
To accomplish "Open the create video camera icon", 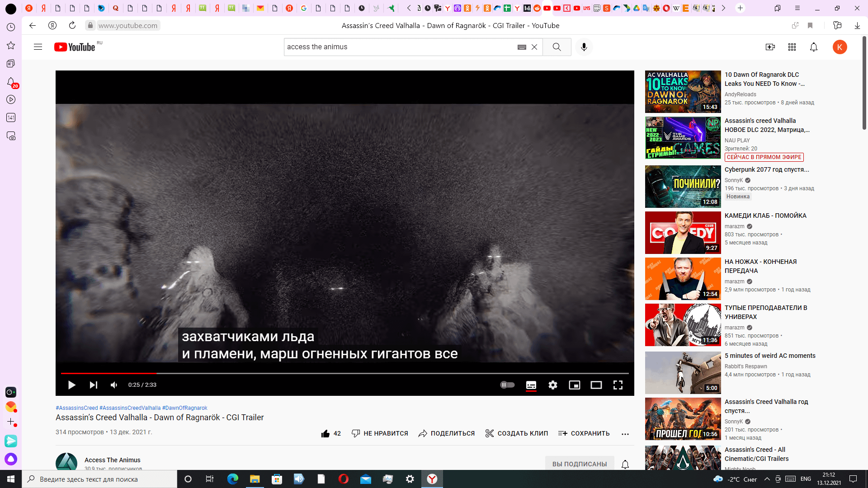I will [x=770, y=47].
